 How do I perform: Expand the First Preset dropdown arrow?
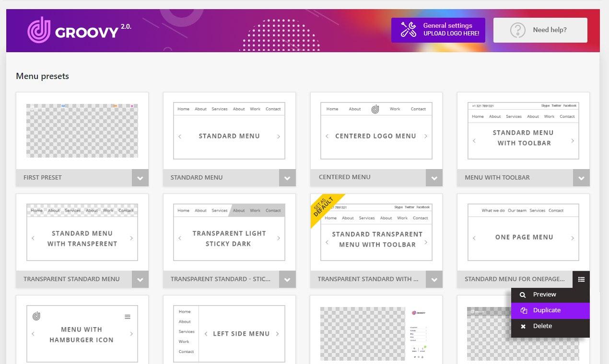tap(140, 178)
